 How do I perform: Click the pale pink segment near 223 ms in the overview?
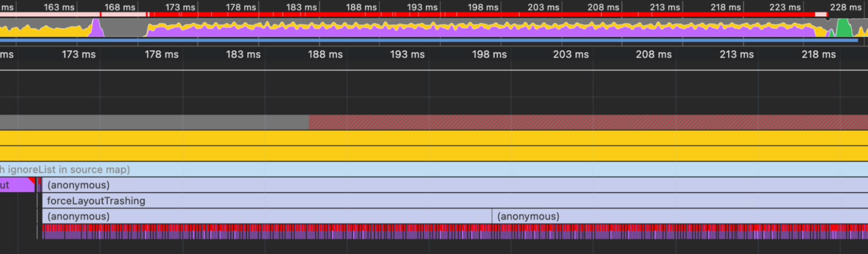click(x=821, y=14)
